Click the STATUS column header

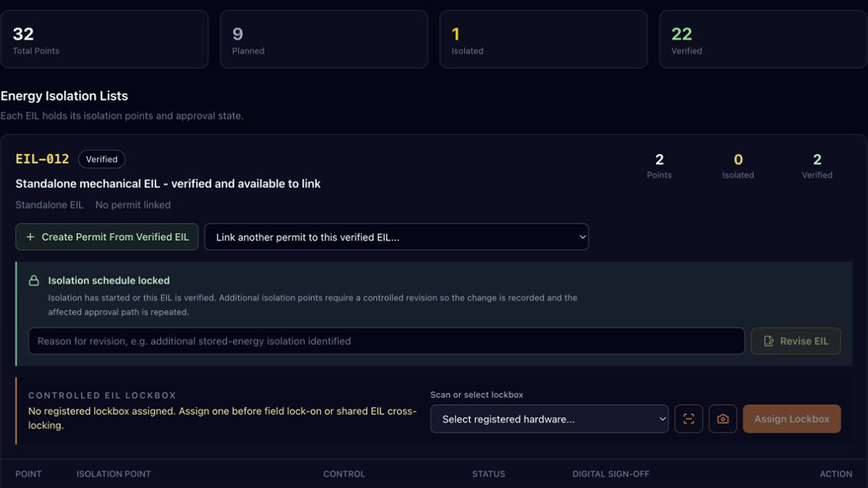[489, 474]
